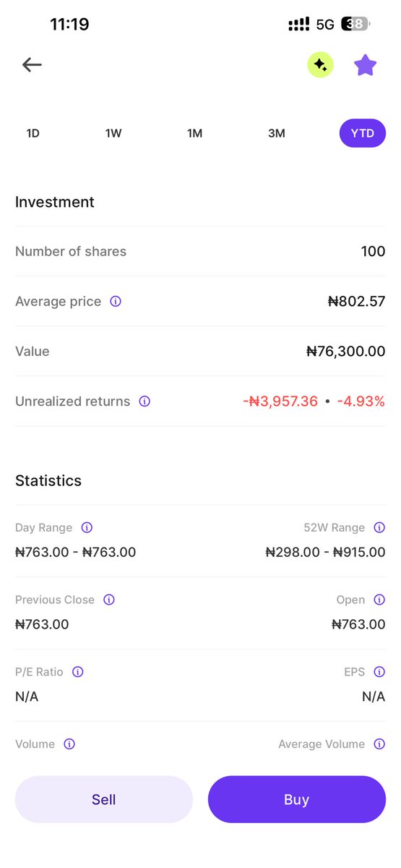Open the Volume info icon
The image size is (401, 868).
69,744
